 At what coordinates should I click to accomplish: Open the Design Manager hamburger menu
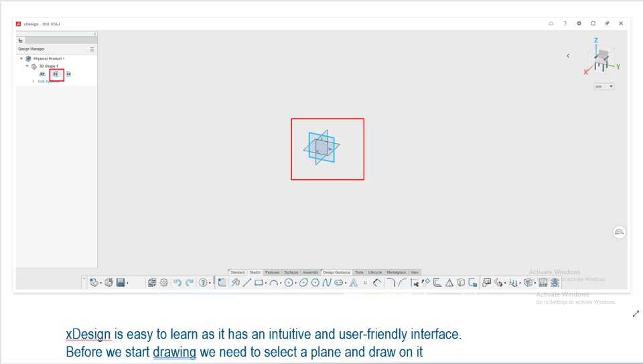92,49
